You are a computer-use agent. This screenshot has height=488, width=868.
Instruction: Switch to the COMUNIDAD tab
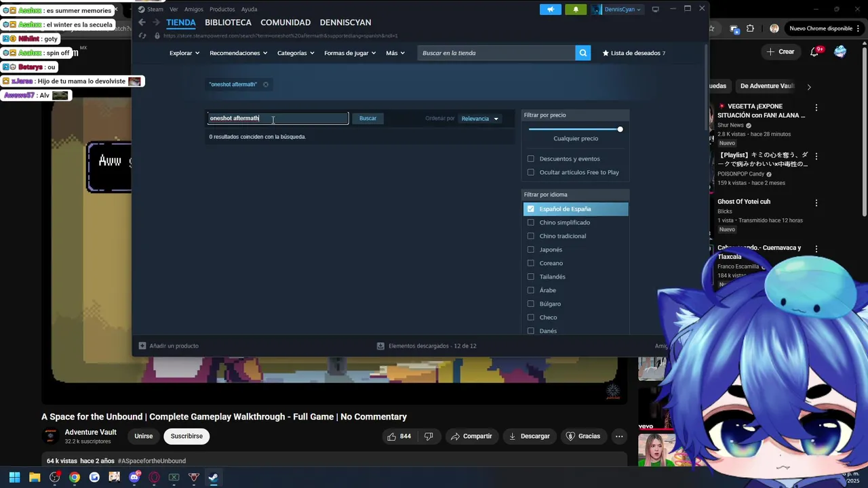point(285,22)
